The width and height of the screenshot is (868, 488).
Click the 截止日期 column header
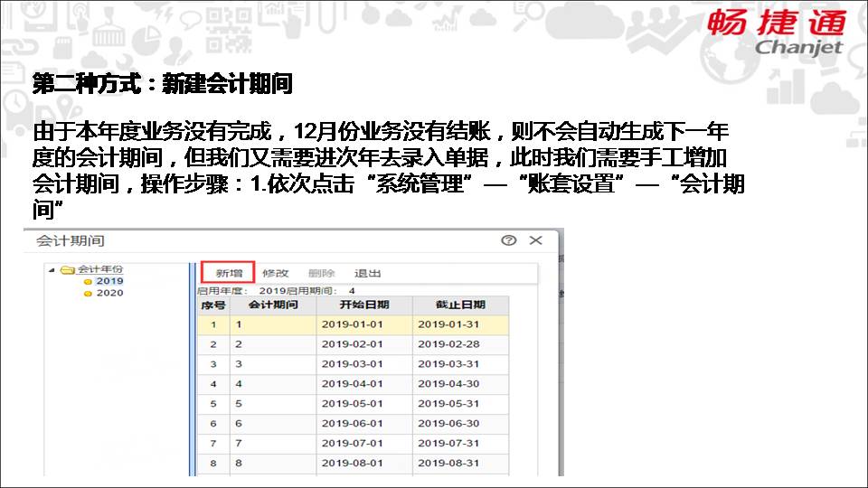tap(460, 305)
